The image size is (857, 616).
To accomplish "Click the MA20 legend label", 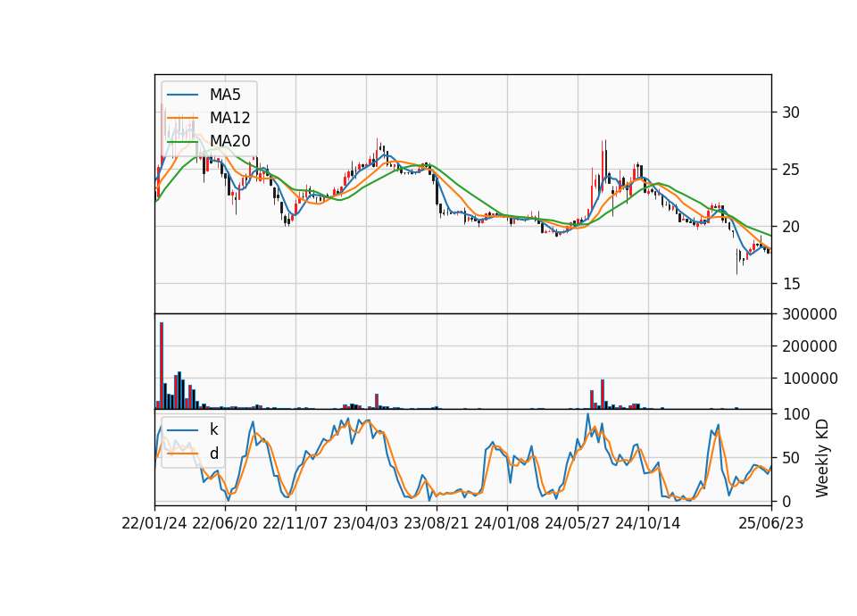I will coord(229,141).
